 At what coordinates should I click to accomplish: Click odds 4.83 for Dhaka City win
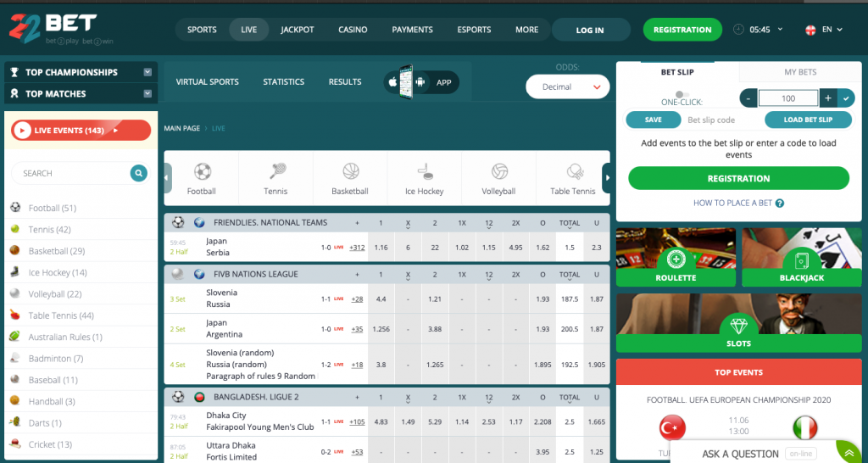point(381,422)
